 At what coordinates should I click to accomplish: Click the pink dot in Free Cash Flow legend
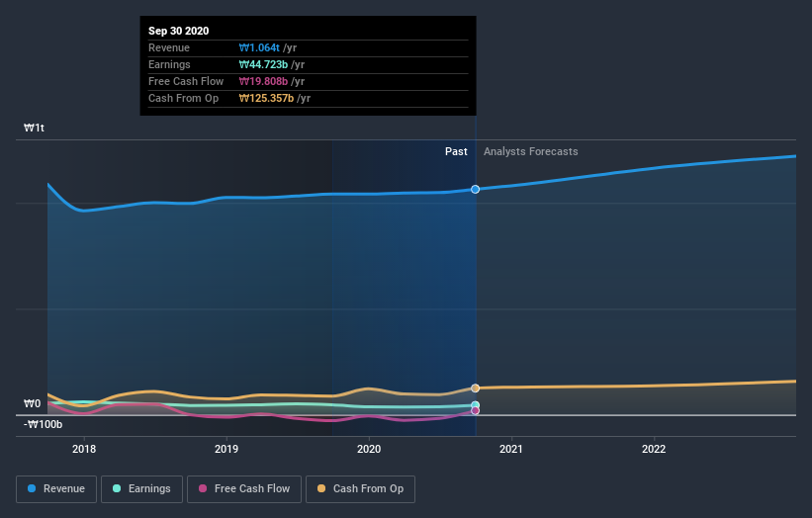click(203, 488)
